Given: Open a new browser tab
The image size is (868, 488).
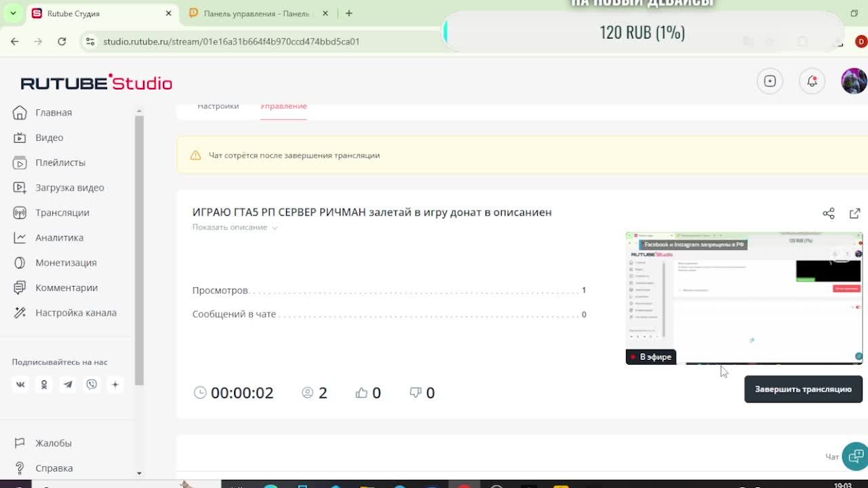Looking at the screenshot, I should pos(349,14).
